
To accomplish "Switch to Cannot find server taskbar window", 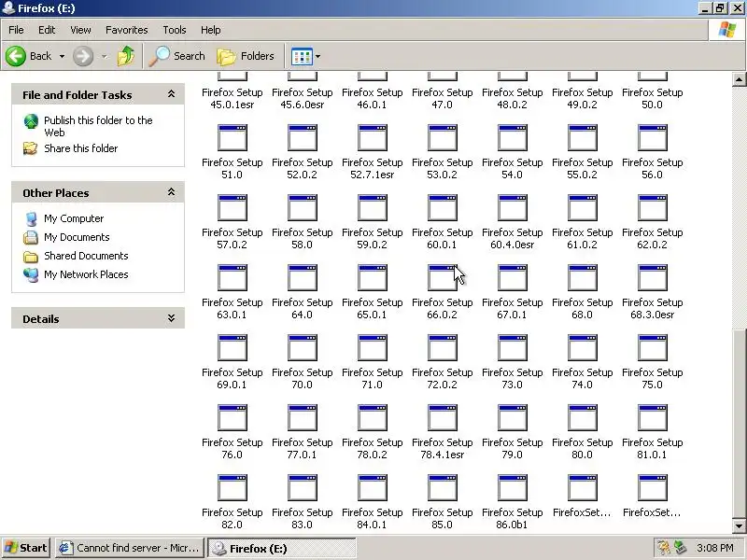I will 130,548.
